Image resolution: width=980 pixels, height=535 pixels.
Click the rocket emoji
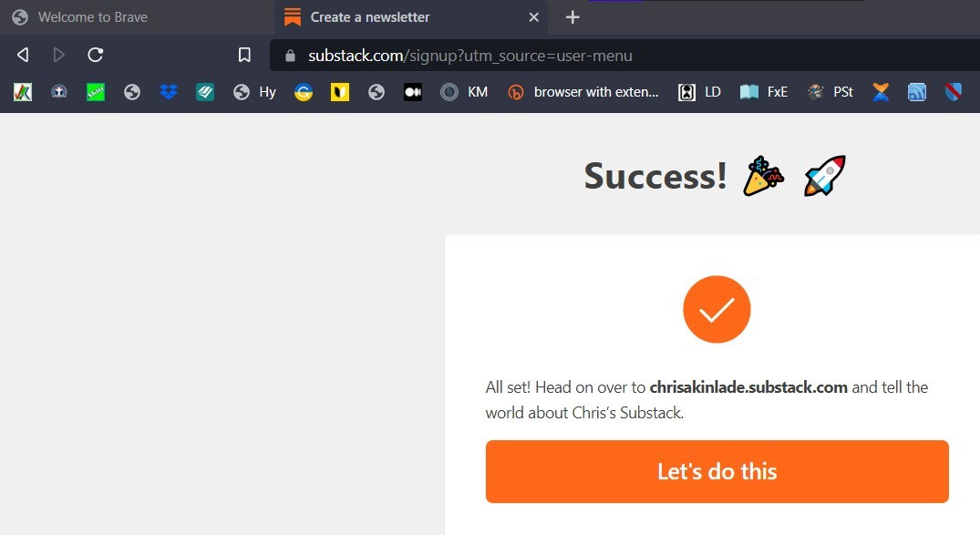[x=825, y=176]
